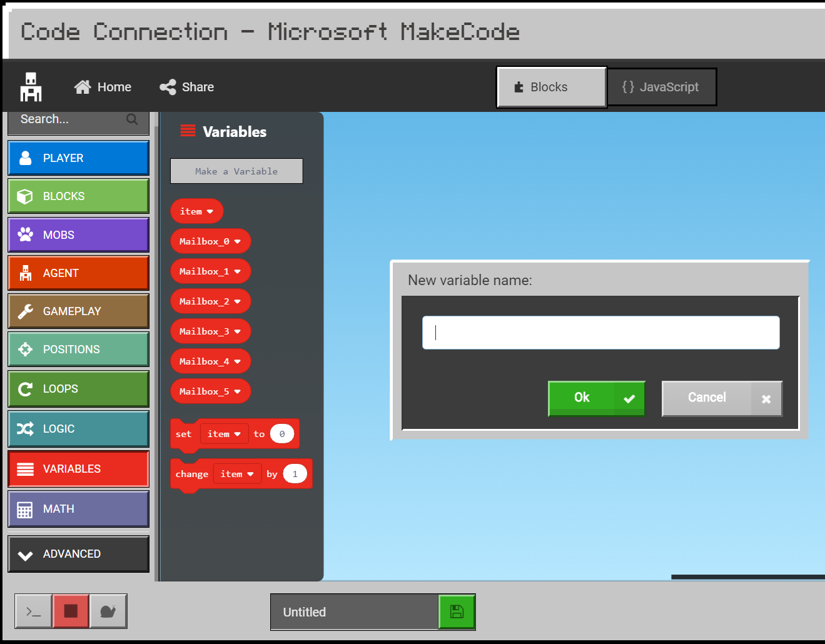This screenshot has width=825, height=644.
Task: Open the command console icon
Action: [x=34, y=611]
